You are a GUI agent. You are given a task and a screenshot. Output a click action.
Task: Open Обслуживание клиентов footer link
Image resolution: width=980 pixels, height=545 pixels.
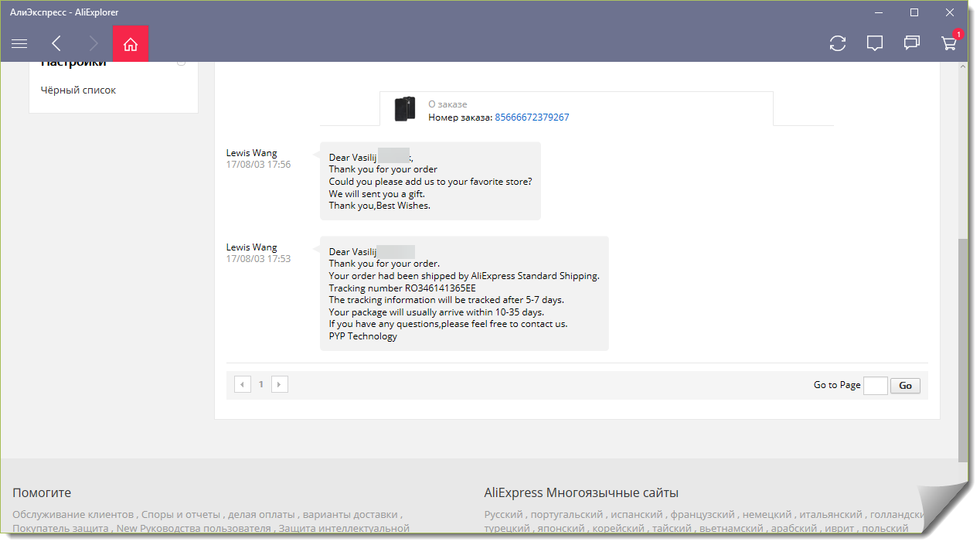(73, 515)
